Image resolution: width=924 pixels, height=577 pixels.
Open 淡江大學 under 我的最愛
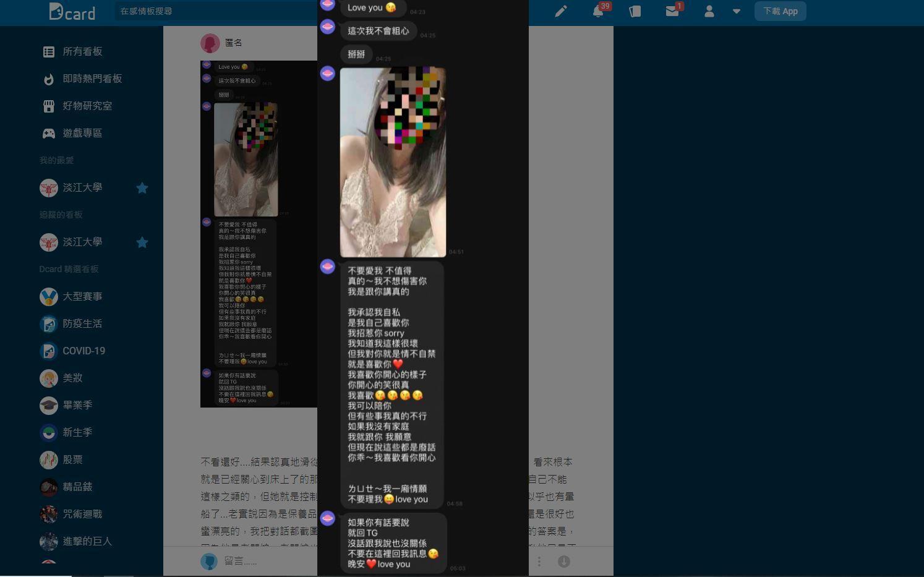(82, 187)
